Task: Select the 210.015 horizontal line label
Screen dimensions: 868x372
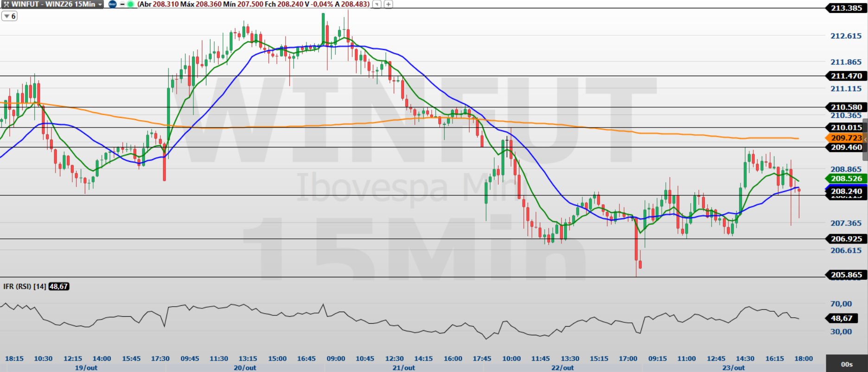Action: pos(846,127)
